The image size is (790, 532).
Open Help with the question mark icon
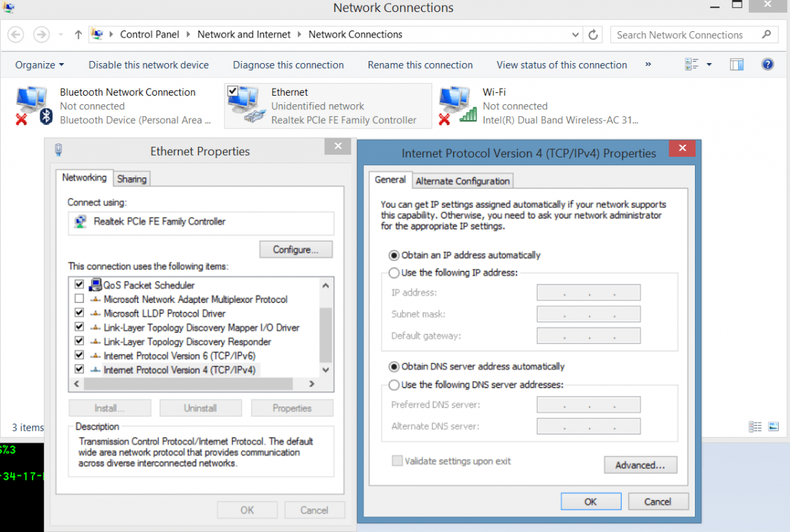click(x=768, y=64)
